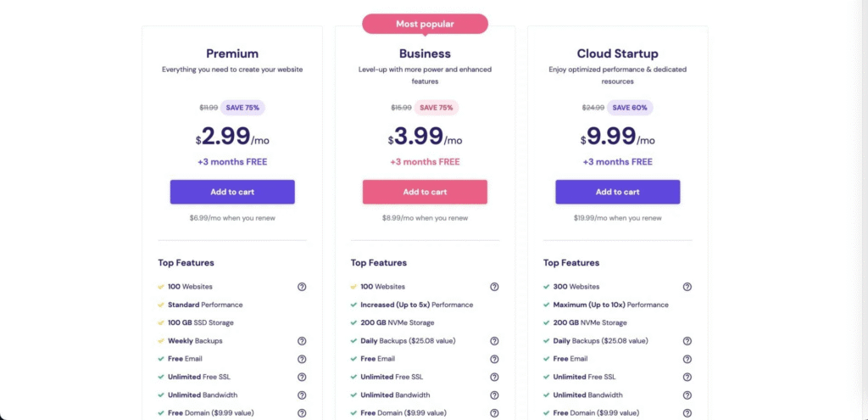Screen dimensions: 868x420
Task: Click help icon for Premium Unlimited Bandwidth
Action: [x=302, y=395]
